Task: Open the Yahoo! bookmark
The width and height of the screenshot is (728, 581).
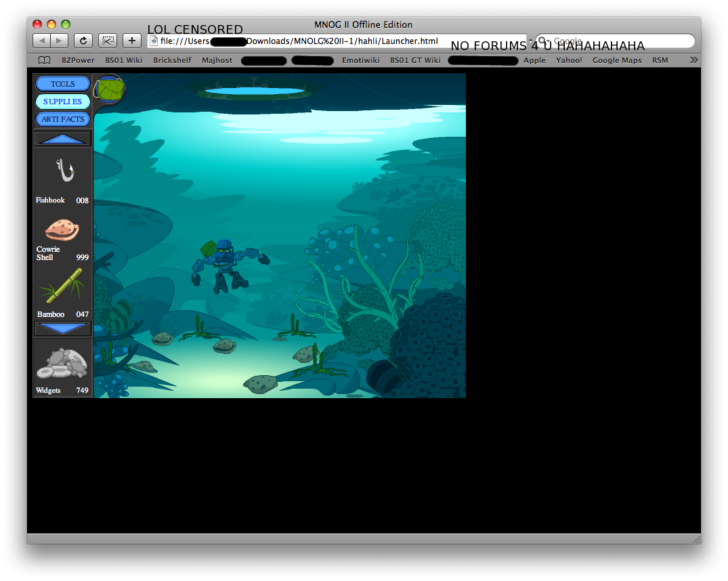Action: coord(569,60)
